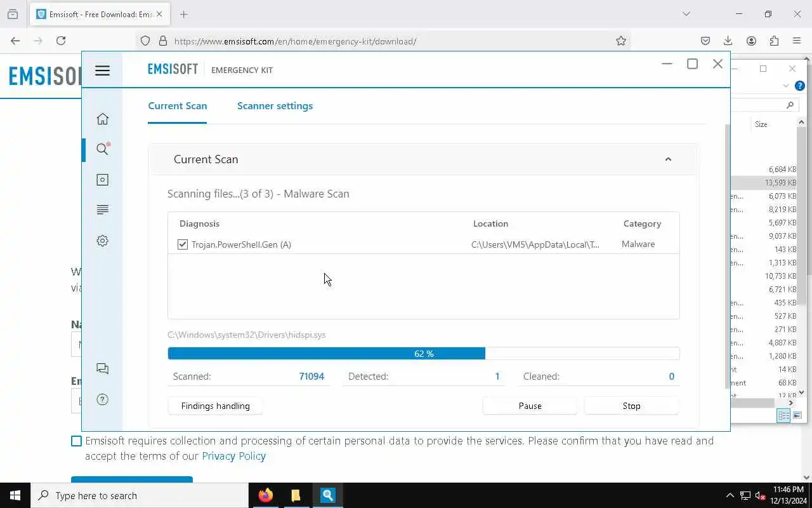Click the Scanned count 71094
Viewport: 812px width, 508px height.
311,377
